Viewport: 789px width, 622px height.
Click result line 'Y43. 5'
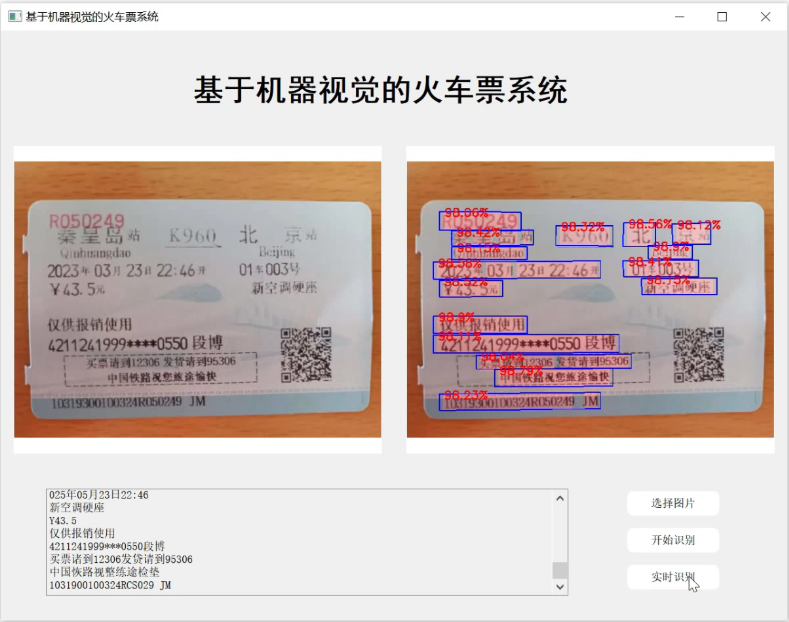(63, 520)
